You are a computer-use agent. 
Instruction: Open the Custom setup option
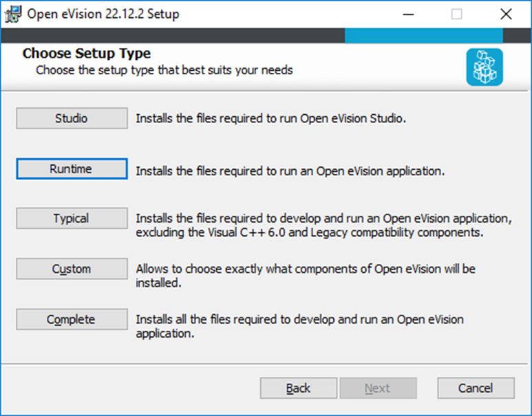pos(72,269)
